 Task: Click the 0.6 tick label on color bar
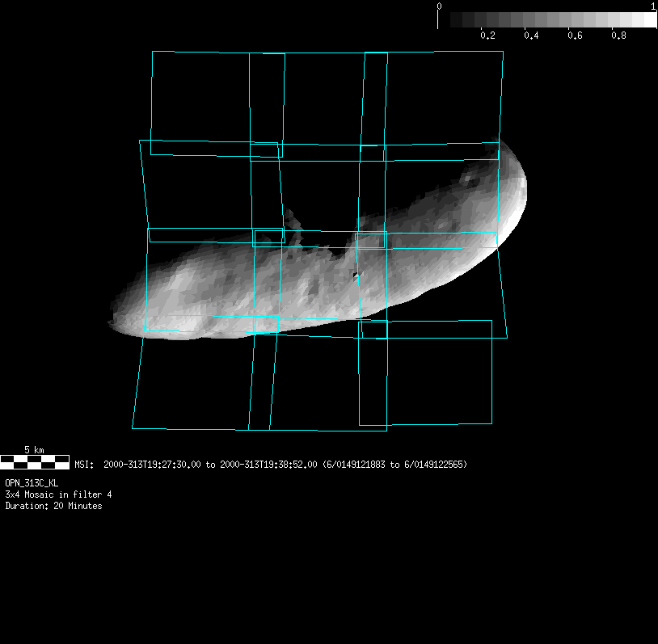[x=575, y=36]
